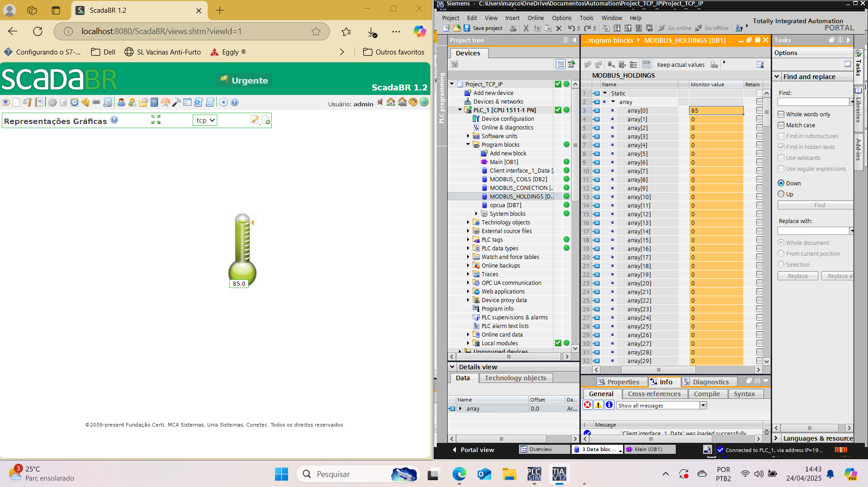The width and height of the screenshot is (868, 487).
Task: Toggle full screen view in ScadaBR
Action: 156,119
